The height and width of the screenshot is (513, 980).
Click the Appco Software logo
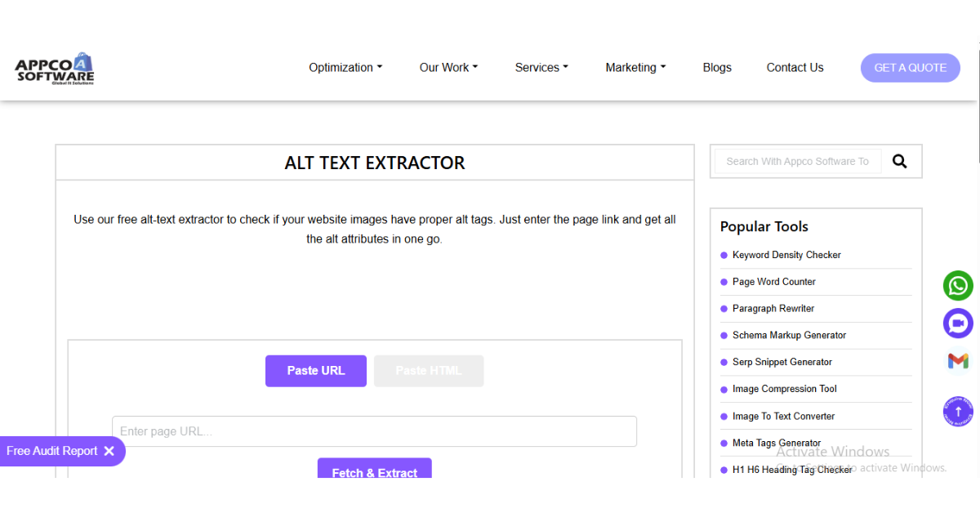coord(55,69)
